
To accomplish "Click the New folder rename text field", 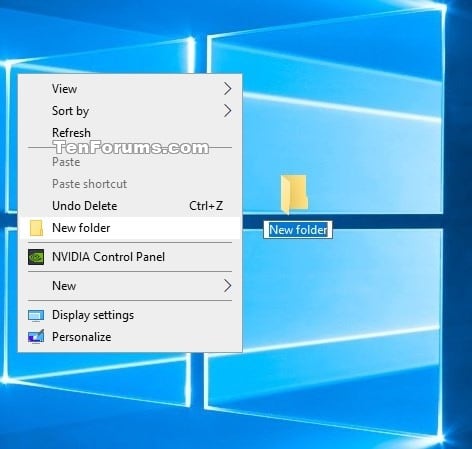I will 298,230.
